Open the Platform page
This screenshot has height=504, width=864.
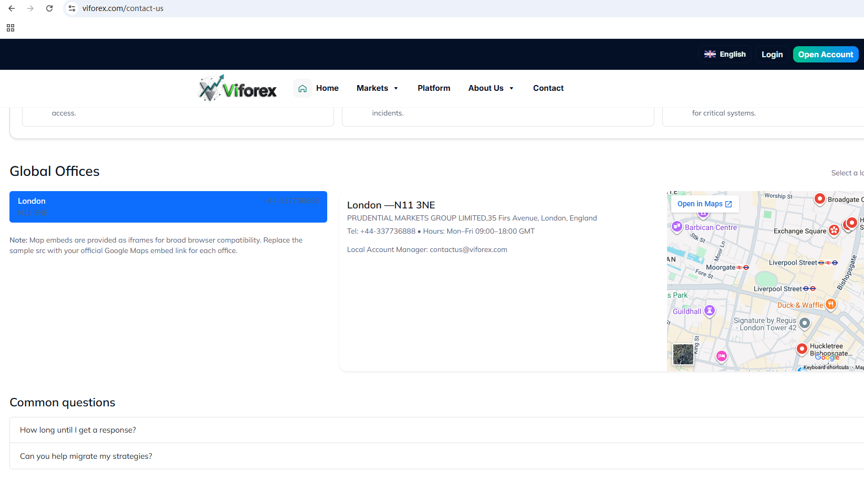pyautogui.click(x=434, y=88)
